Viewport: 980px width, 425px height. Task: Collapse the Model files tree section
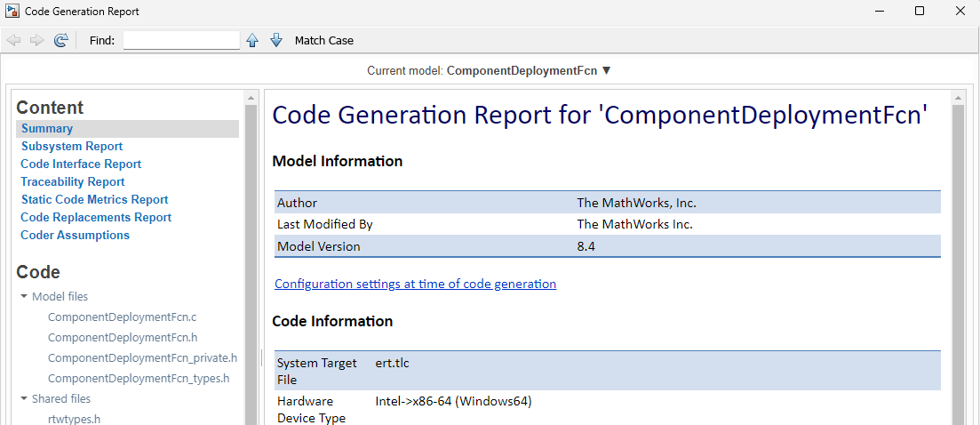(24, 297)
